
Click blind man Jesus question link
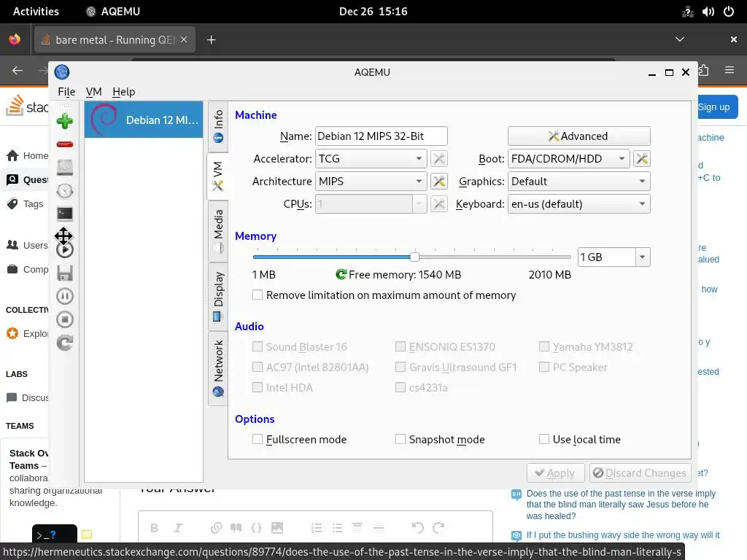(622, 505)
